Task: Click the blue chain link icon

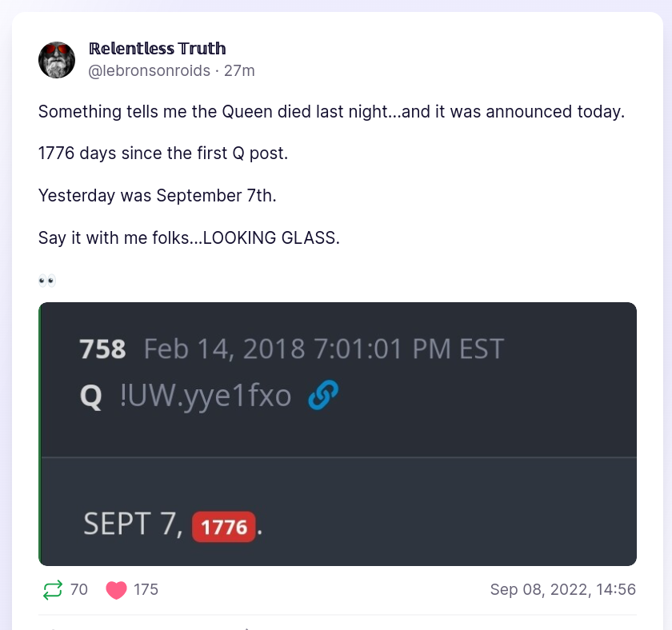Action: point(322,395)
